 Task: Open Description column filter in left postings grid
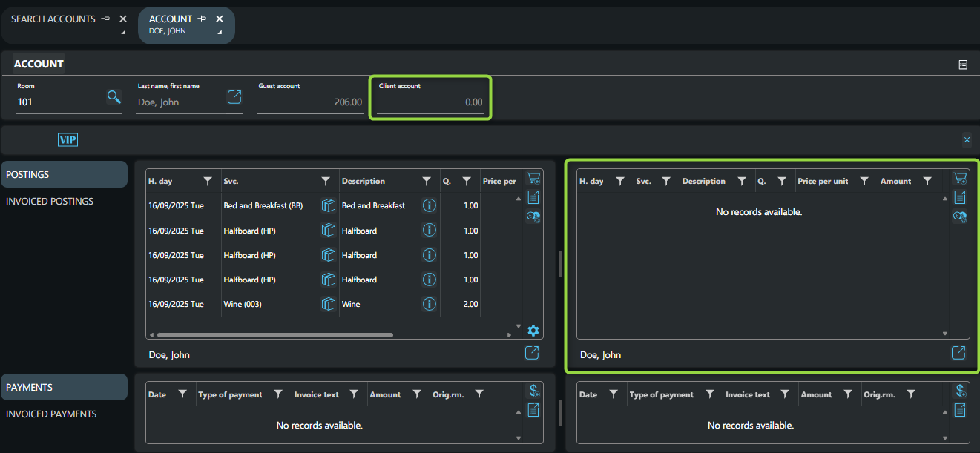click(x=427, y=182)
